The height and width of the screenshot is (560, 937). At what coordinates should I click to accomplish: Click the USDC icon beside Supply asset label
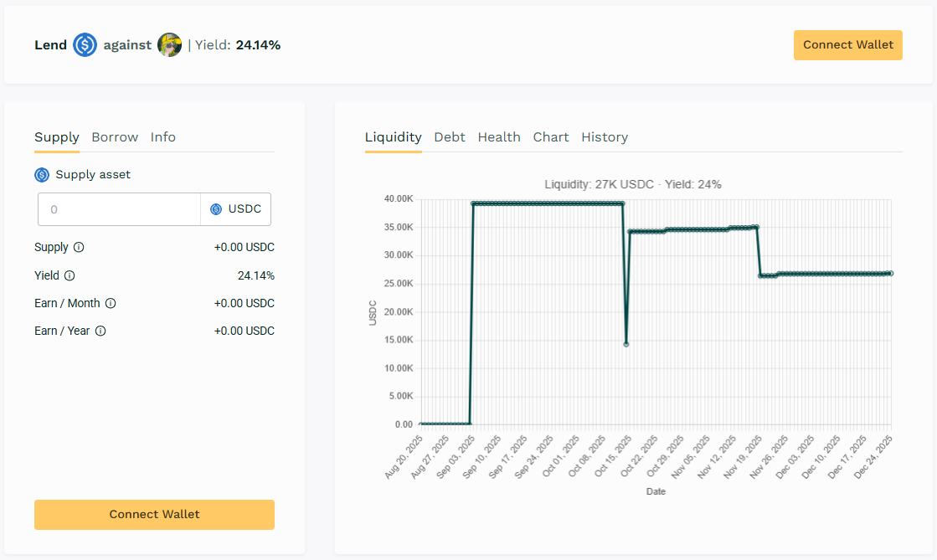[x=42, y=175]
